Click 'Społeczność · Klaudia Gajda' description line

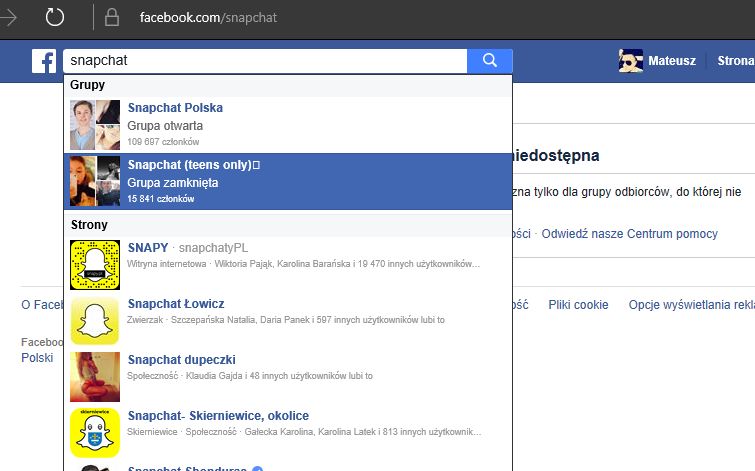(249, 375)
